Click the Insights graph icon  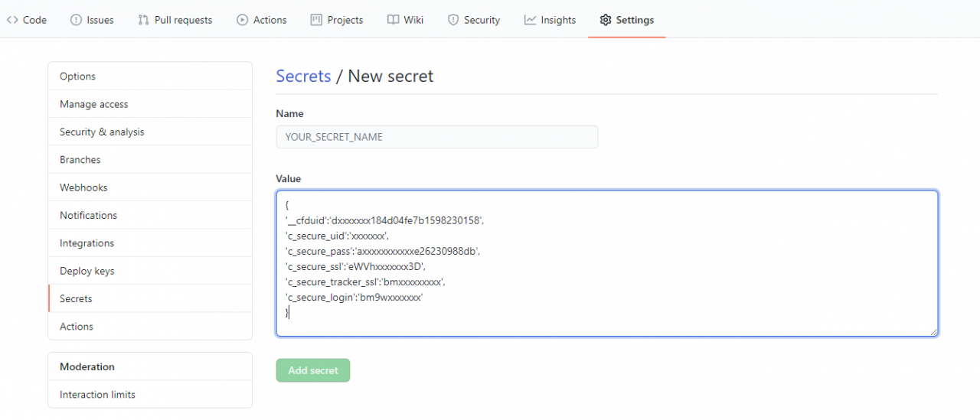point(530,20)
